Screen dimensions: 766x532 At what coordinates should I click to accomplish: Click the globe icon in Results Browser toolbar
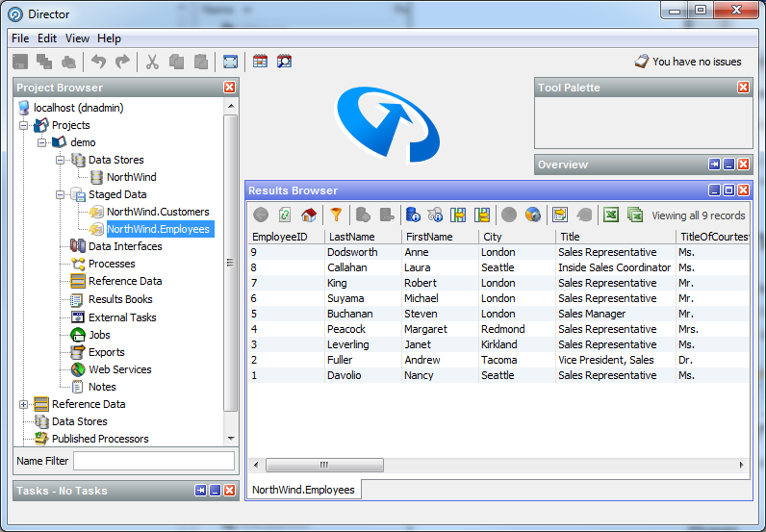click(x=533, y=215)
